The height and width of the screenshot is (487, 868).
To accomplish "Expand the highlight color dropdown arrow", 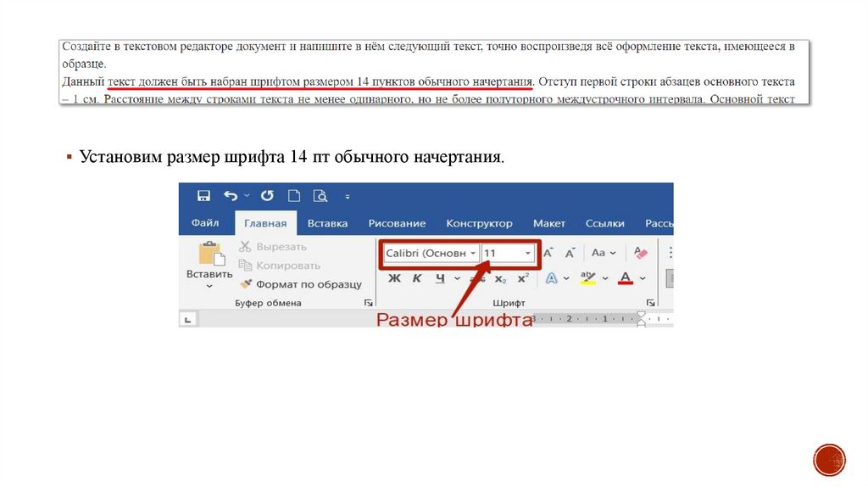I will click(605, 278).
